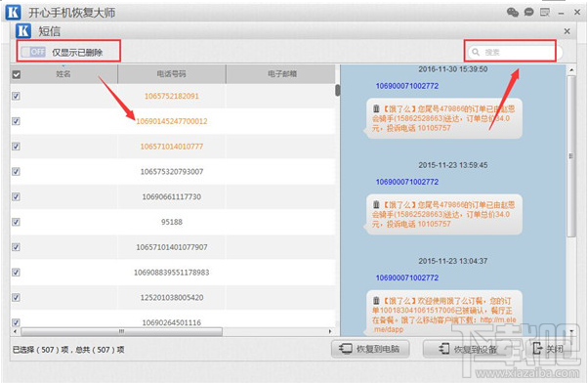Select the 欢迎使用饿了么订餐 message bubble
Image resolution: width=588 pixels, height=383 pixels.
point(444,314)
